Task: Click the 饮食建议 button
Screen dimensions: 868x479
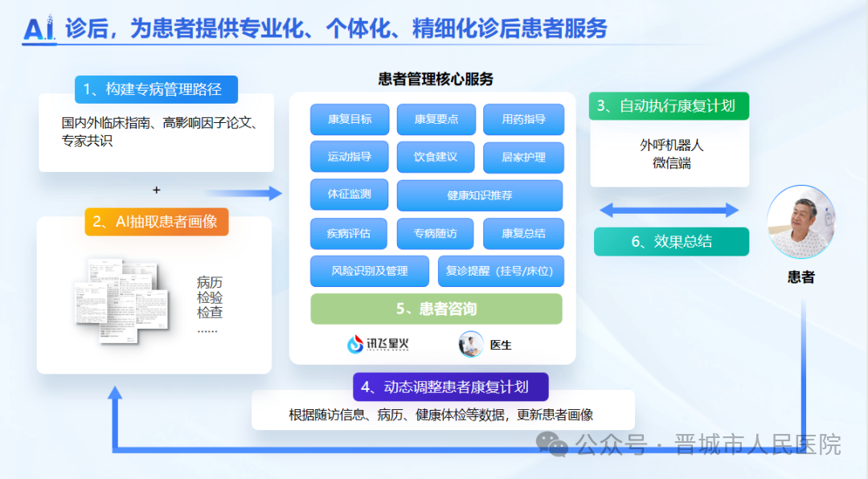Action: 436,157
